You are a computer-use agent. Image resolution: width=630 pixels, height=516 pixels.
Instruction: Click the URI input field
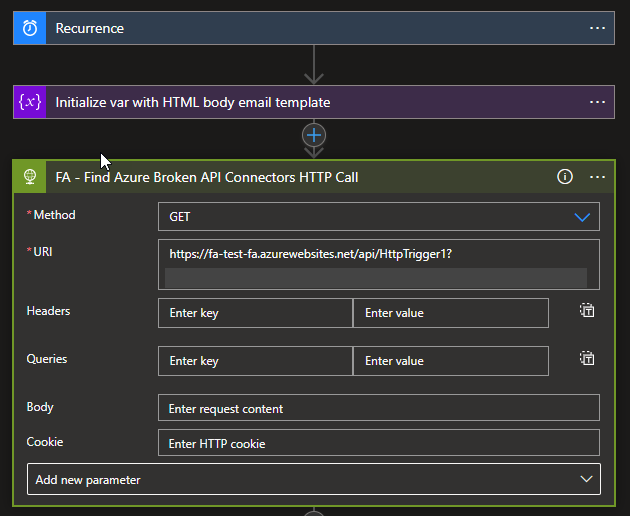(x=378, y=256)
